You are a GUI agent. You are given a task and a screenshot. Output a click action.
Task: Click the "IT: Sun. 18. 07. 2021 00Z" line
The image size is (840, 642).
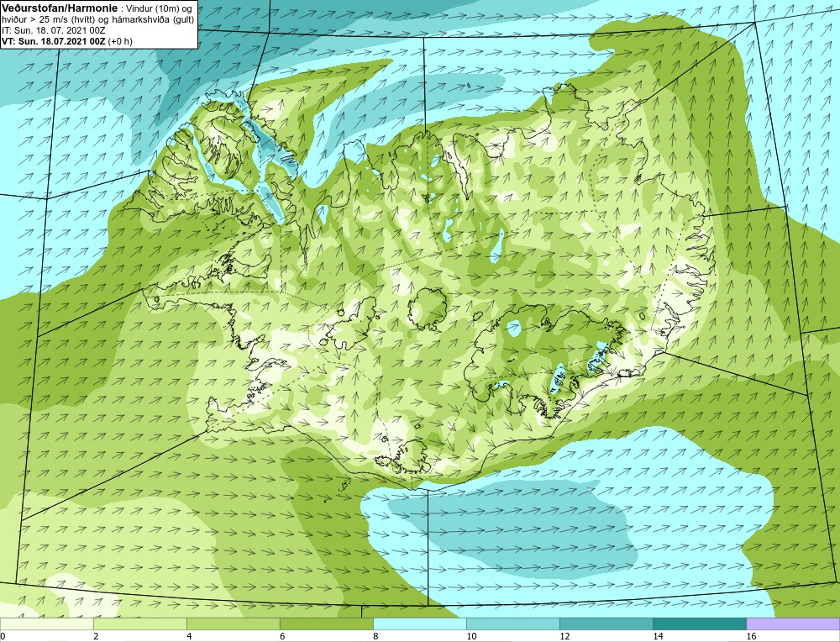[x=54, y=30]
